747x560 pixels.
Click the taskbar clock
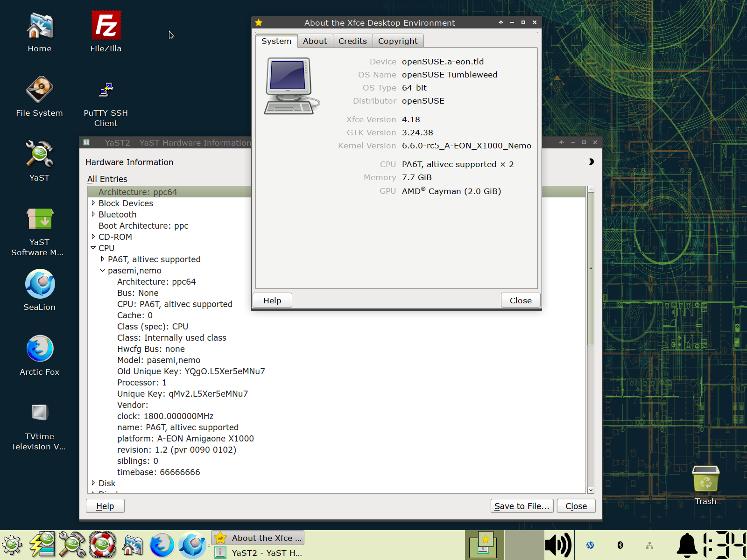[x=724, y=545]
